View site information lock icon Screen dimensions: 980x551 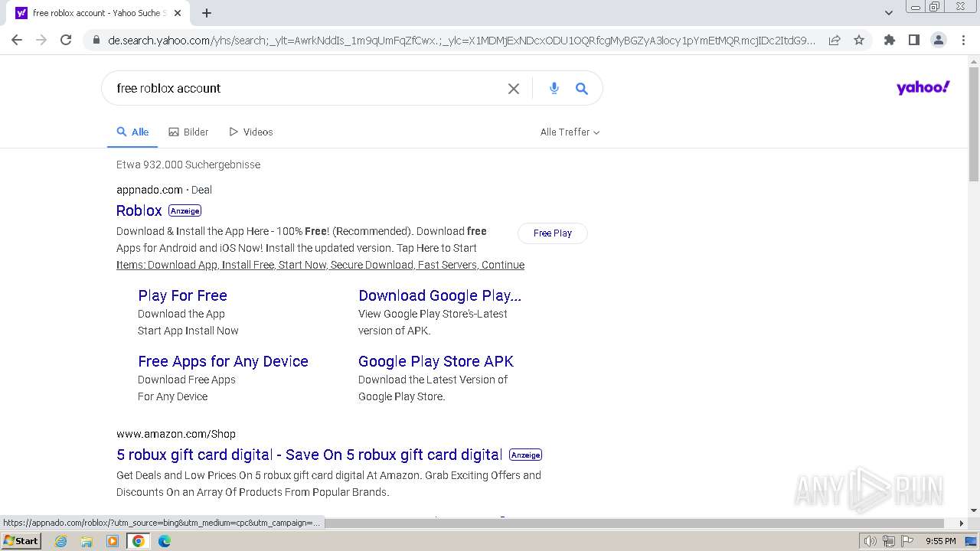pos(96,41)
